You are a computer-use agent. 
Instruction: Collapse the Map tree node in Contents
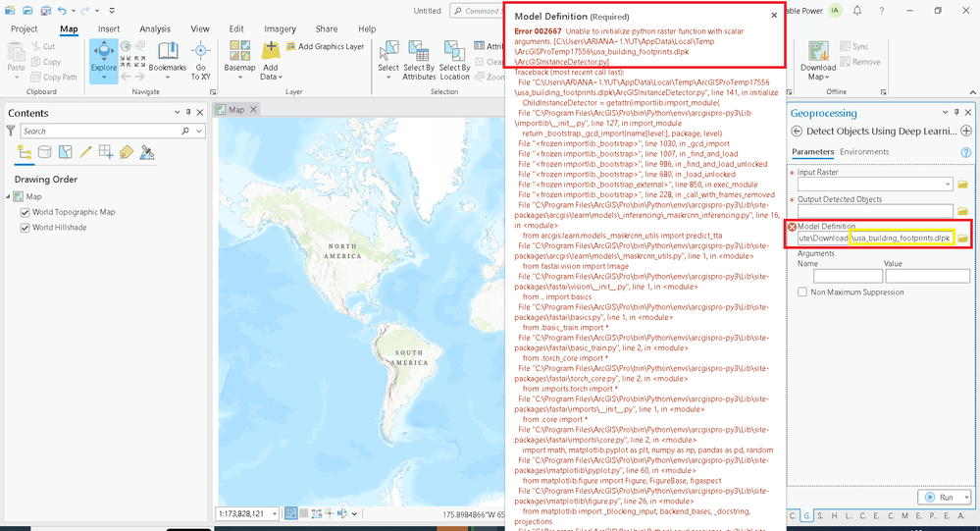pos(9,196)
